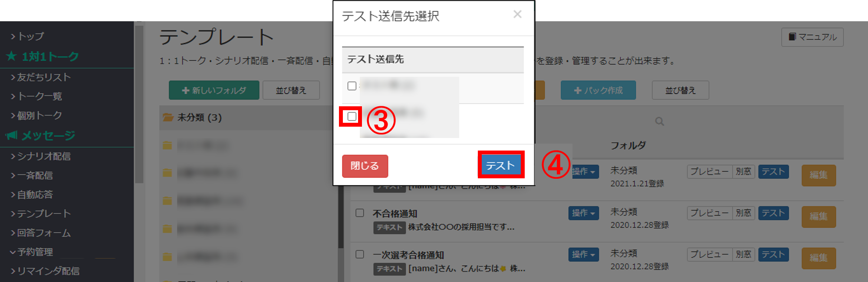This screenshot has width=868, height=282.
Task: Check the first テスト送信先 checkbox
Action: pos(352,86)
